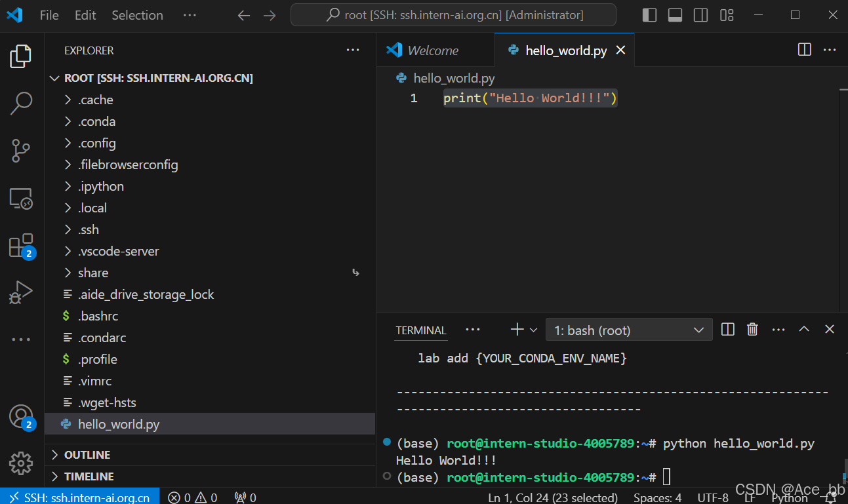Toggle the bottom panel layout icon
Viewport: 848px width, 504px height.
[675, 15]
